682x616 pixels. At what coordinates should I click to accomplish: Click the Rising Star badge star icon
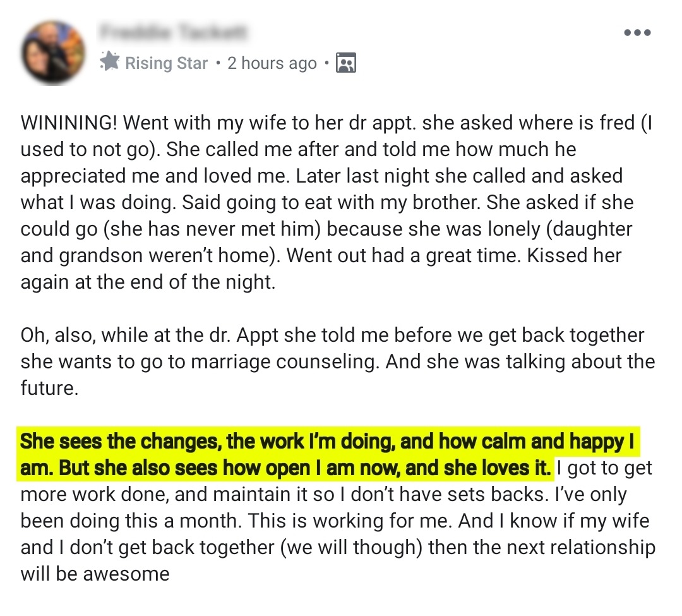pyautogui.click(x=110, y=63)
